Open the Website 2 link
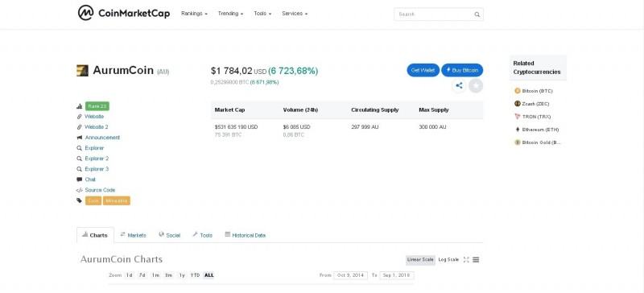The image size is (644, 293). [96, 127]
